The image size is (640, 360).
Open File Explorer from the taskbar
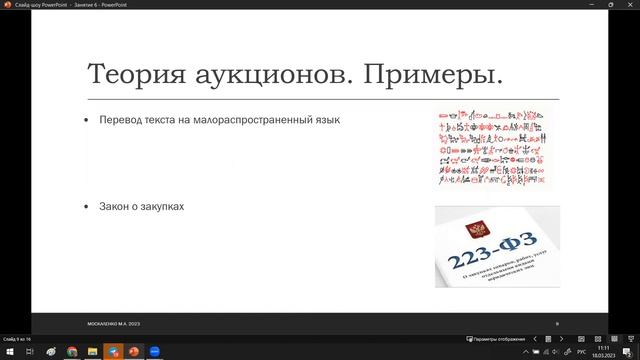pyautogui.click(x=93, y=351)
